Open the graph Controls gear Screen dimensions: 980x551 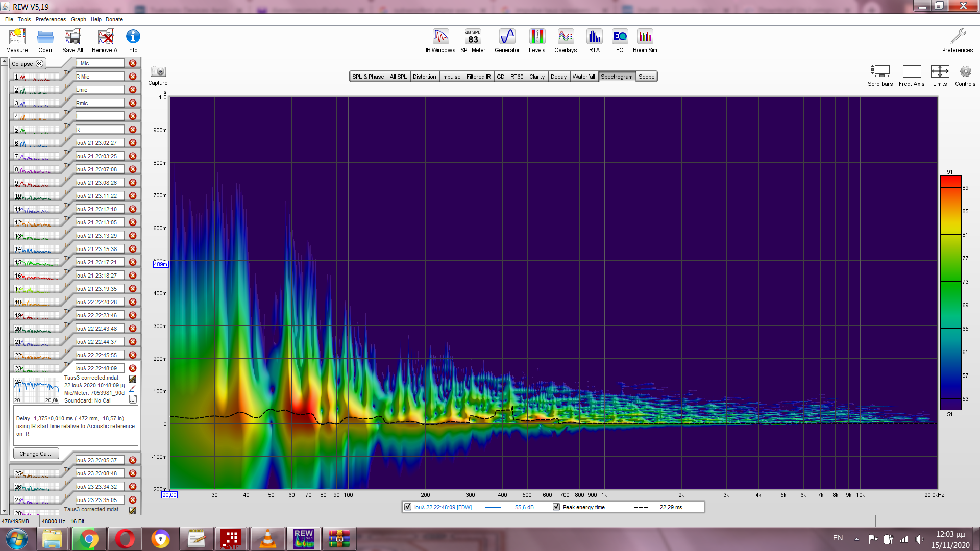(965, 72)
